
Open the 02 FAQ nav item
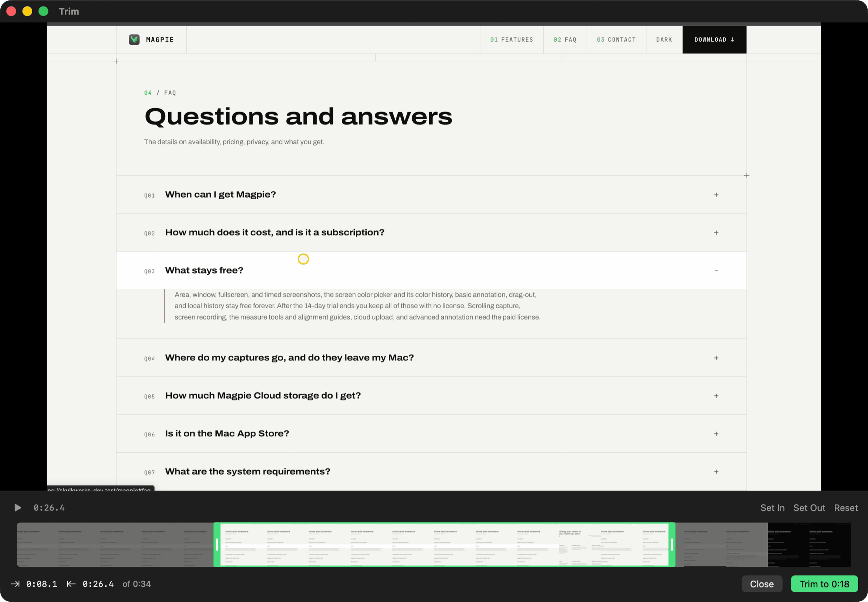(x=565, y=39)
